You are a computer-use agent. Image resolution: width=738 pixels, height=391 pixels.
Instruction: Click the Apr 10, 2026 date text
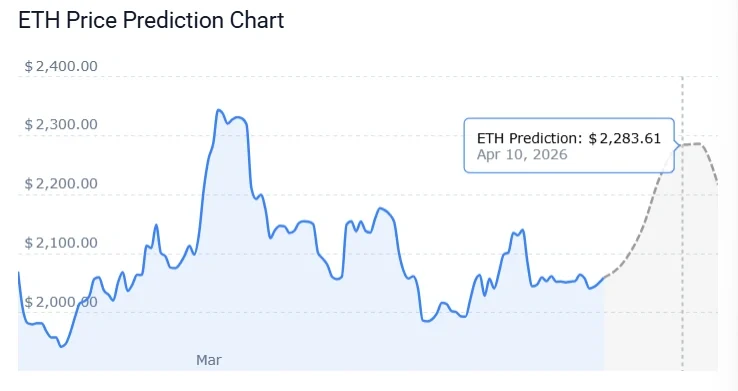[522, 155]
